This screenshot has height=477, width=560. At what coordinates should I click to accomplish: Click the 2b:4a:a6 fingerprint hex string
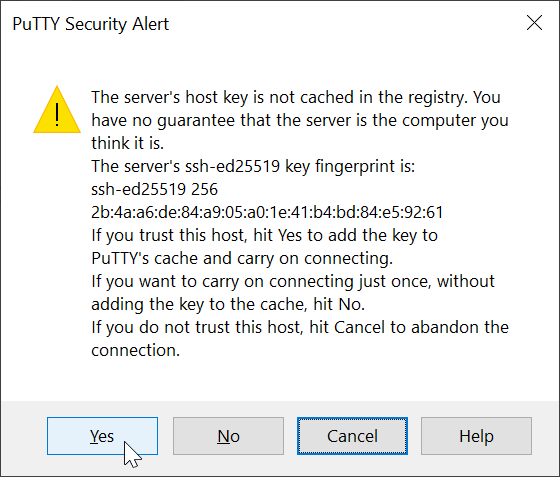267,212
